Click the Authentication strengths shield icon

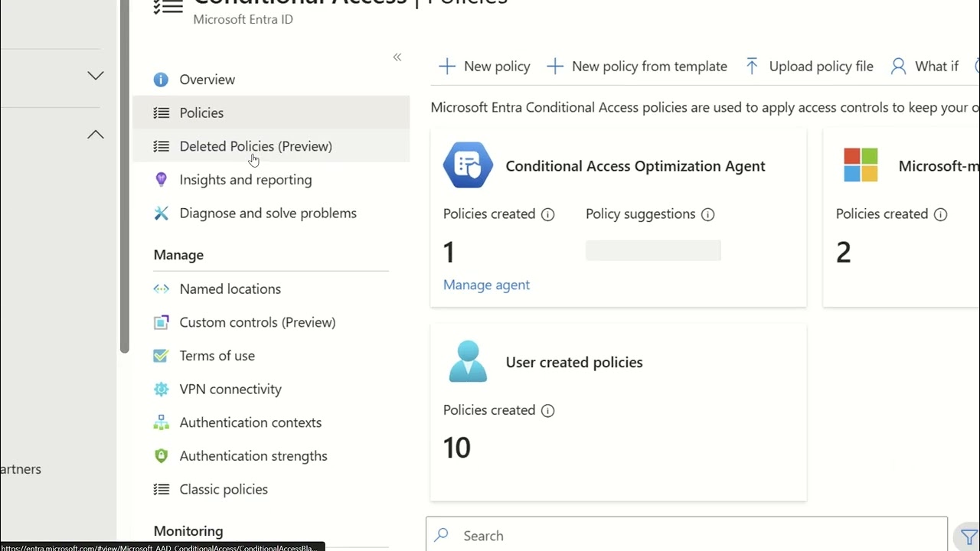161,456
